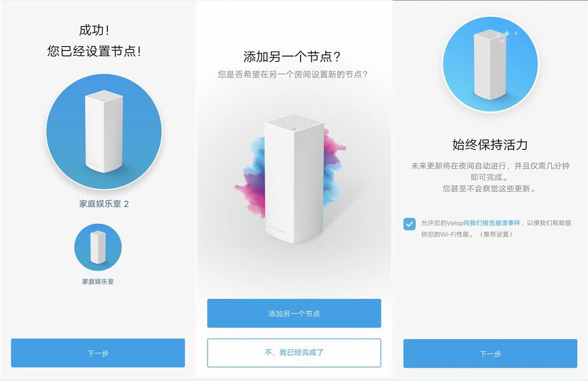
Task: Click the 家庭娱乐室 2 label
Action: pyautogui.click(x=104, y=203)
